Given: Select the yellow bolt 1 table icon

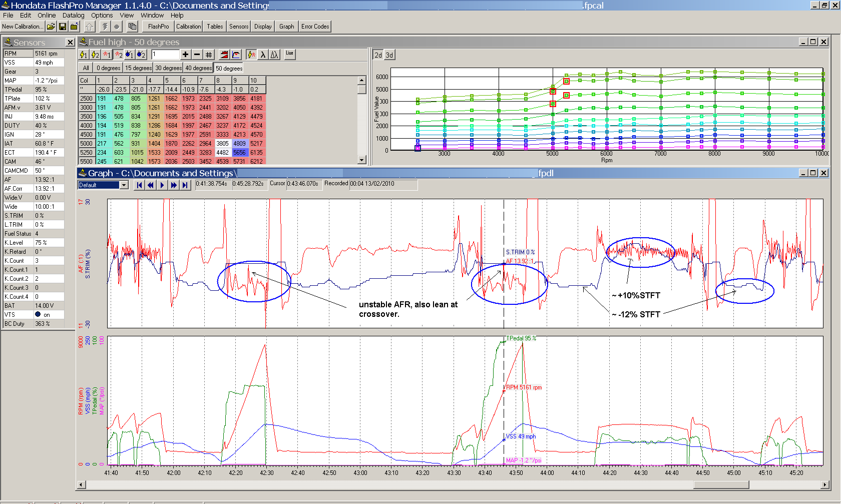Looking at the screenshot, I should [x=84, y=55].
